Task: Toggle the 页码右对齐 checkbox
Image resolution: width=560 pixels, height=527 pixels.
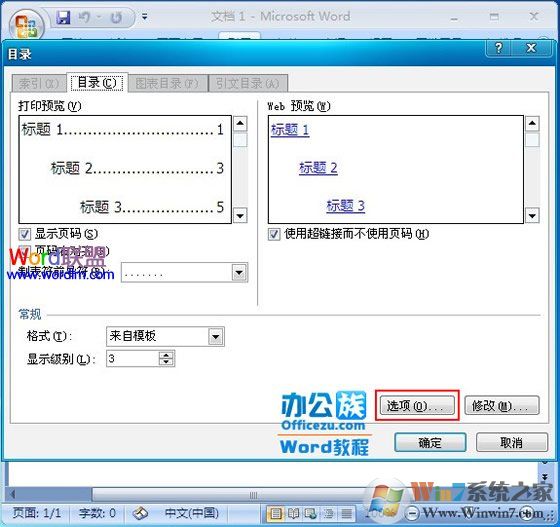Action: (x=24, y=251)
